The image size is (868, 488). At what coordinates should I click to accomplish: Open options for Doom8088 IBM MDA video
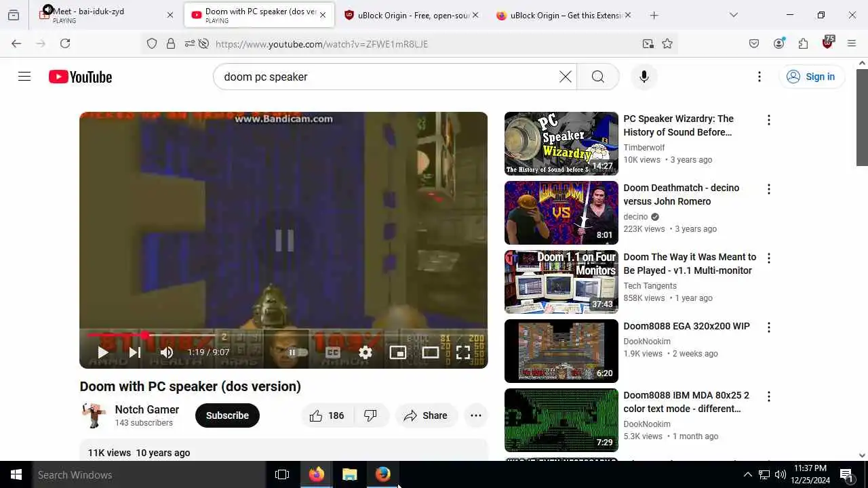pyautogui.click(x=768, y=396)
